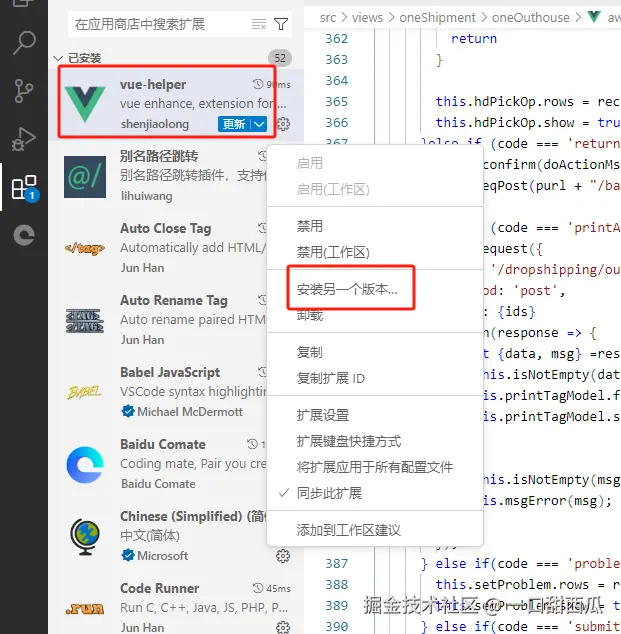
Task: Select the Auto Rename Tag logo
Action: (85, 321)
